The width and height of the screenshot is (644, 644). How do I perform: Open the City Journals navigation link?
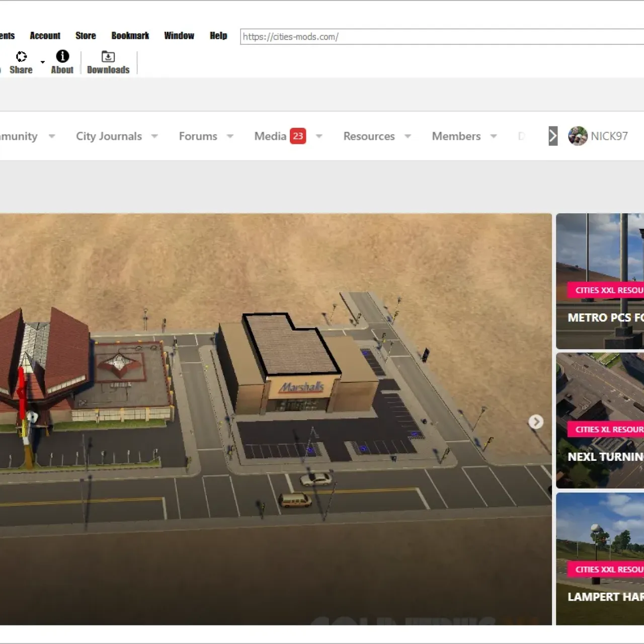click(x=109, y=136)
